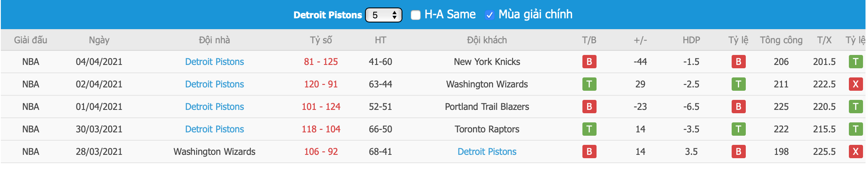The image size is (868, 169).
Task: Uncheck the Mùa giải chính checkbox
Action: [490, 15]
